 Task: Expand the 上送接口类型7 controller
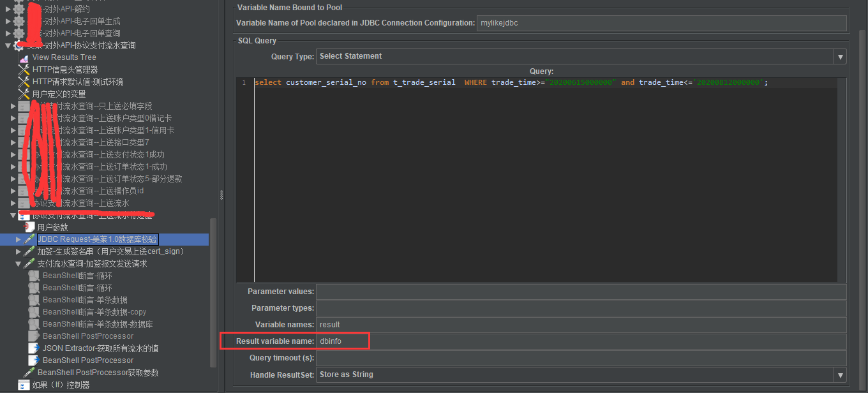(x=13, y=142)
